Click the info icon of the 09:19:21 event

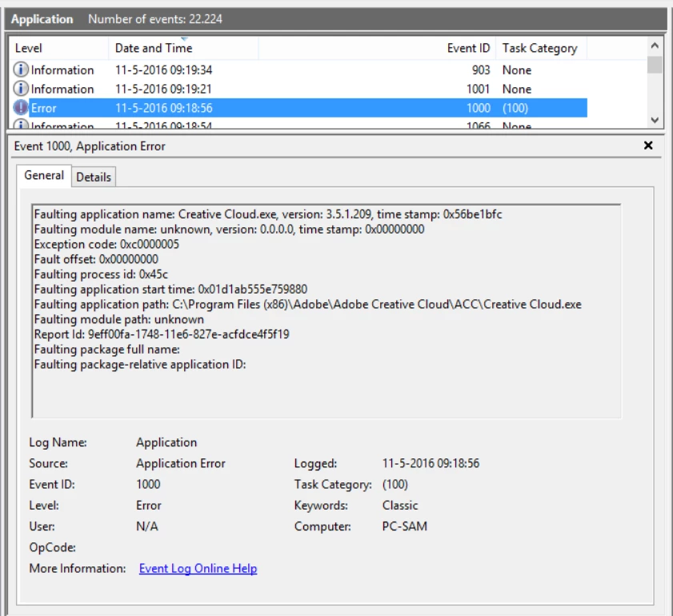[x=21, y=88]
